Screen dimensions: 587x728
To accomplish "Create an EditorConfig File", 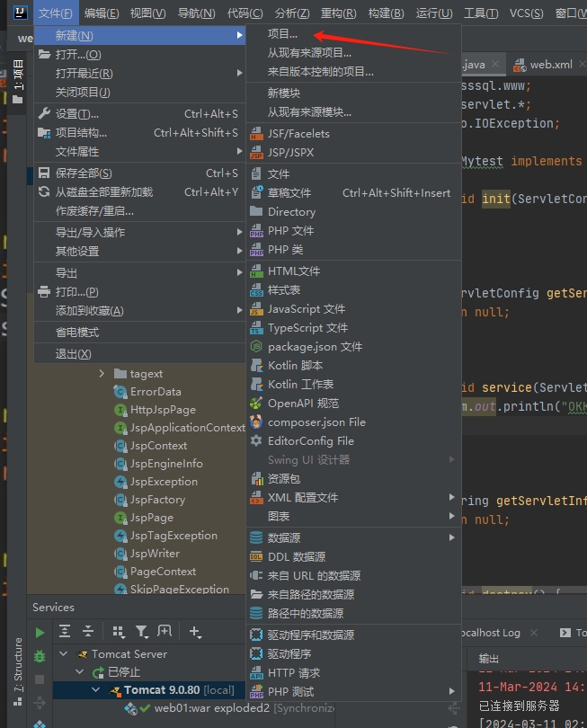I will click(x=353, y=441).
